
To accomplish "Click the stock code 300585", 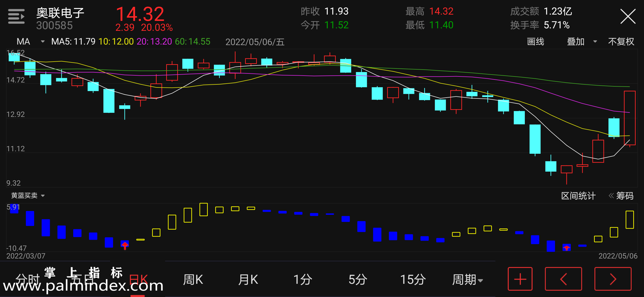I will (54, 26).
